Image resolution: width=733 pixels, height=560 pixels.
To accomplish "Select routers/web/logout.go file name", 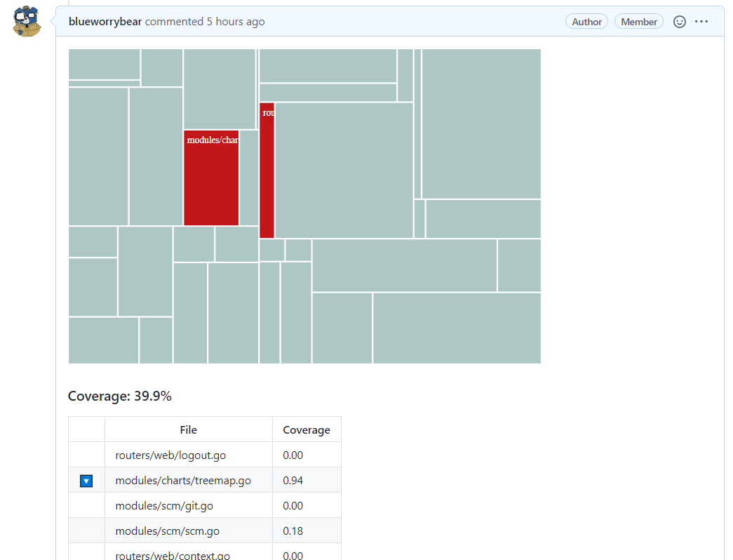I will click(x=170, y=455).
